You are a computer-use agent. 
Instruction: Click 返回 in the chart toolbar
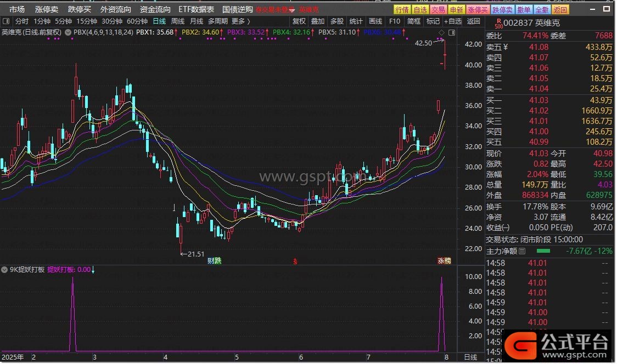click(473, 21)
